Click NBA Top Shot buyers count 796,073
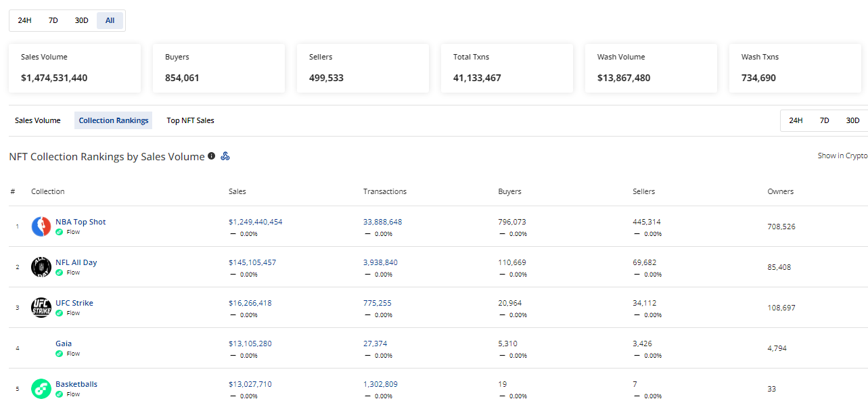The width and height of the screenshot is (868, 403). [x=512, y=222]
